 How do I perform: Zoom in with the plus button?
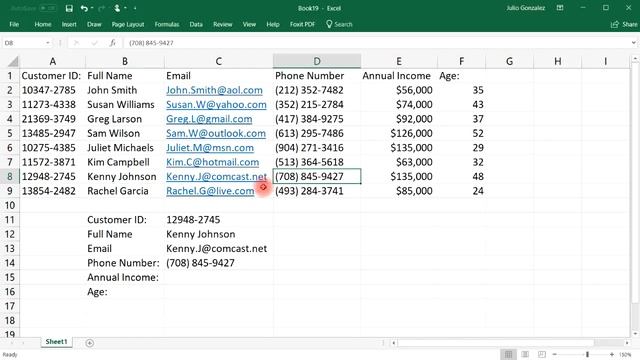tap(611, 354)
